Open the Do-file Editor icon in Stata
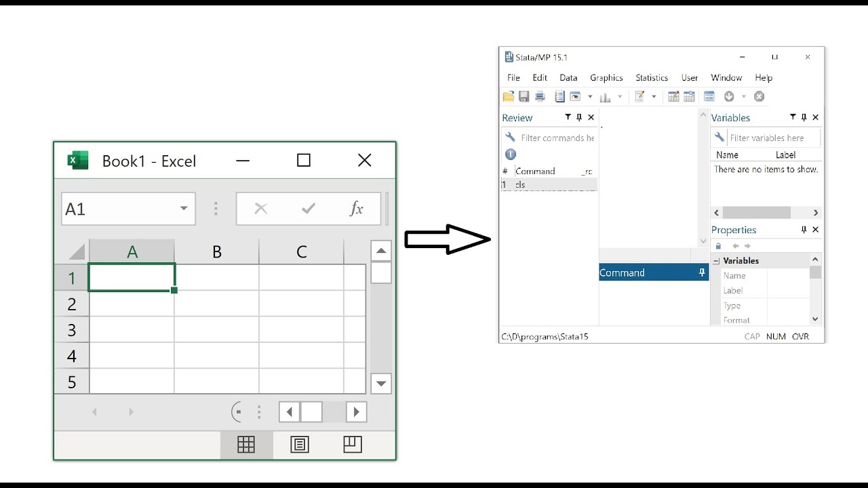 click(639, 96)
